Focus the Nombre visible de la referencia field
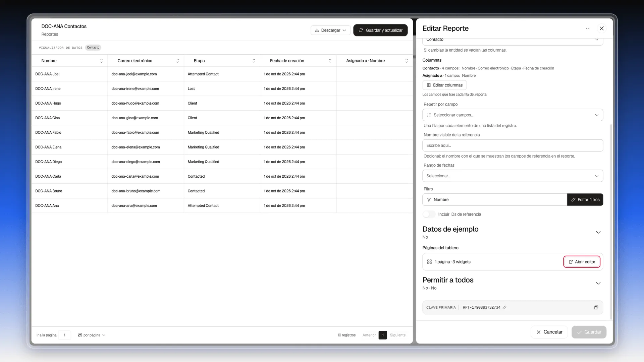644x362 pixels. point(513,145)
